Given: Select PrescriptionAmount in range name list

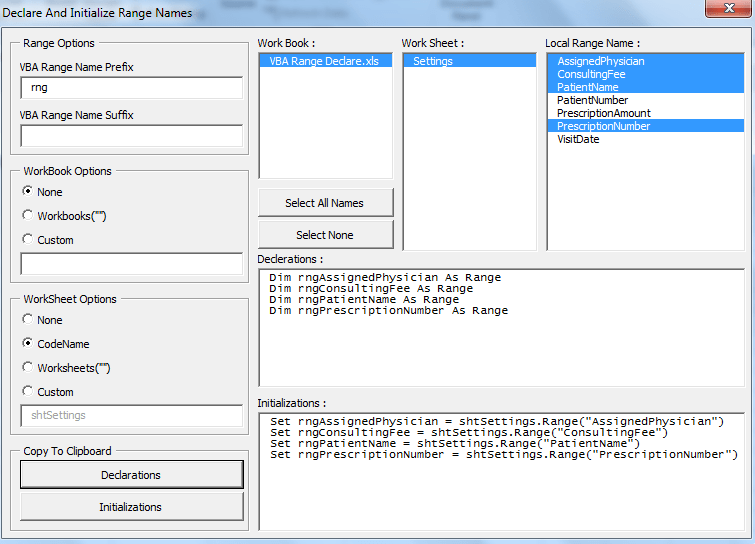Looking at the screenshot, I should click(x=646, y=113).
